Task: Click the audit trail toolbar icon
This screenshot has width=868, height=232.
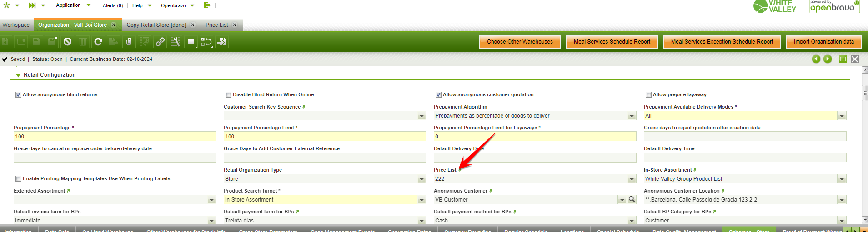Action: pos(145,42)
